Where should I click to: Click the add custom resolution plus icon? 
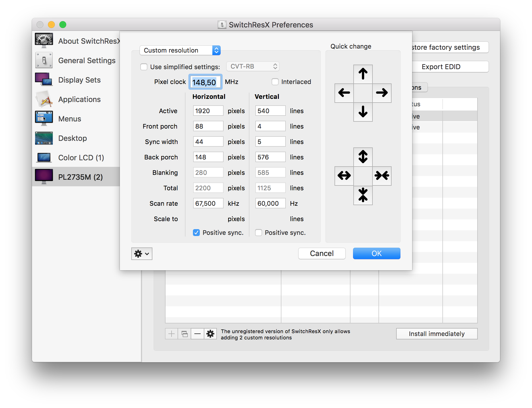pyautogui.click(x=172, y=334)
